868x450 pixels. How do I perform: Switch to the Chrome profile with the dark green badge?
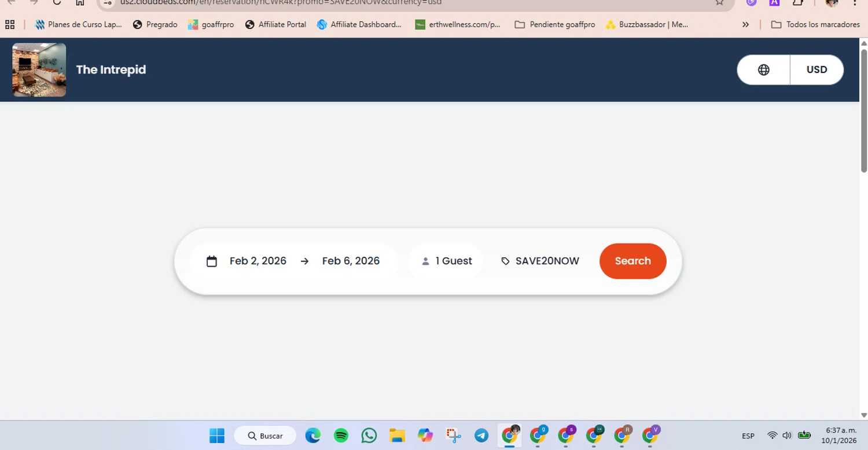[x=594, y=436]
